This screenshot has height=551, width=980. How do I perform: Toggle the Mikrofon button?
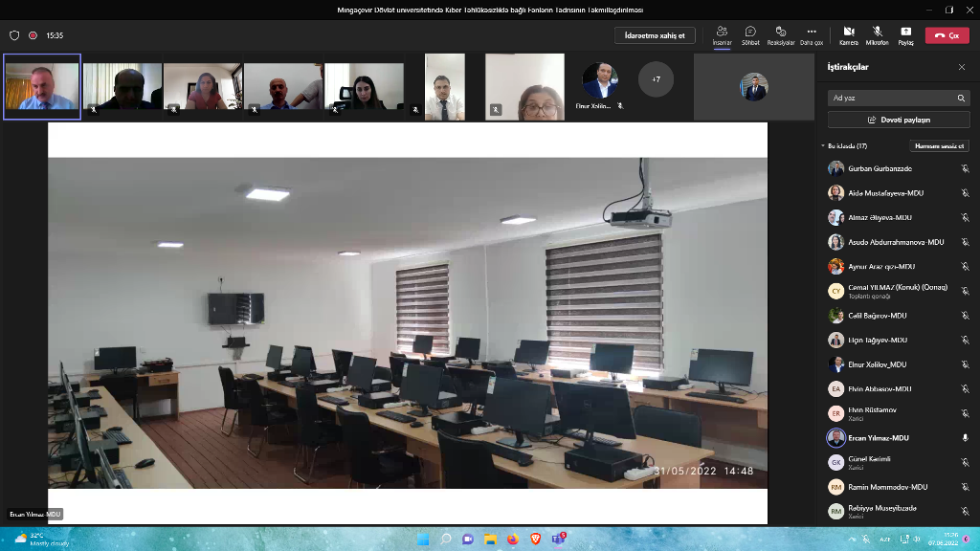pos(877,32)
